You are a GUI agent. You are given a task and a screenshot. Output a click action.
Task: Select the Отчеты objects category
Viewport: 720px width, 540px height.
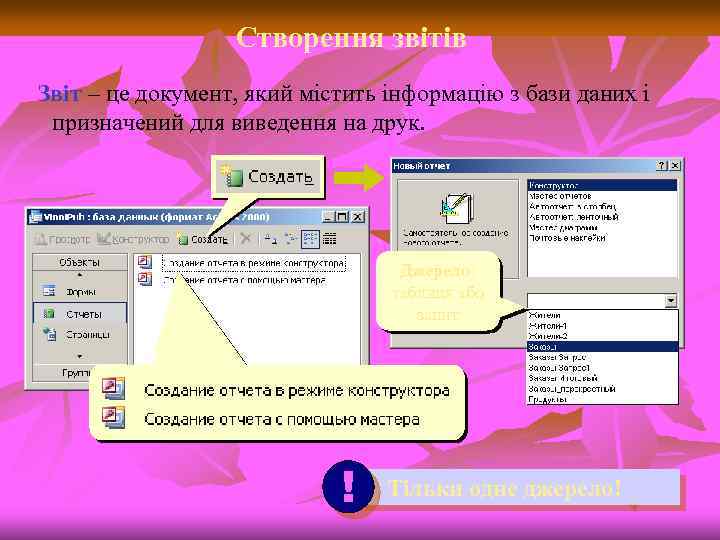(80, 314)
